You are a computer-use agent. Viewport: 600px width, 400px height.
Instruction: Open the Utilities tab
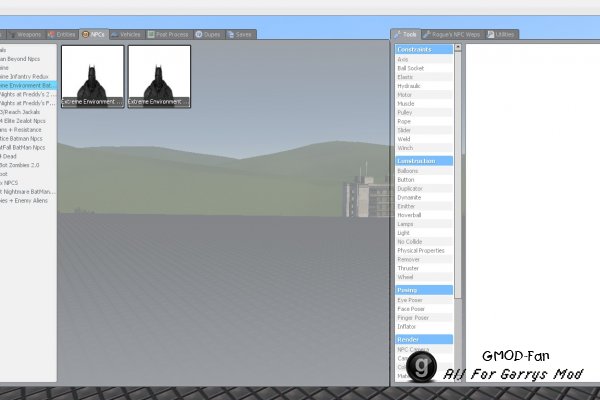click(502, 34)
